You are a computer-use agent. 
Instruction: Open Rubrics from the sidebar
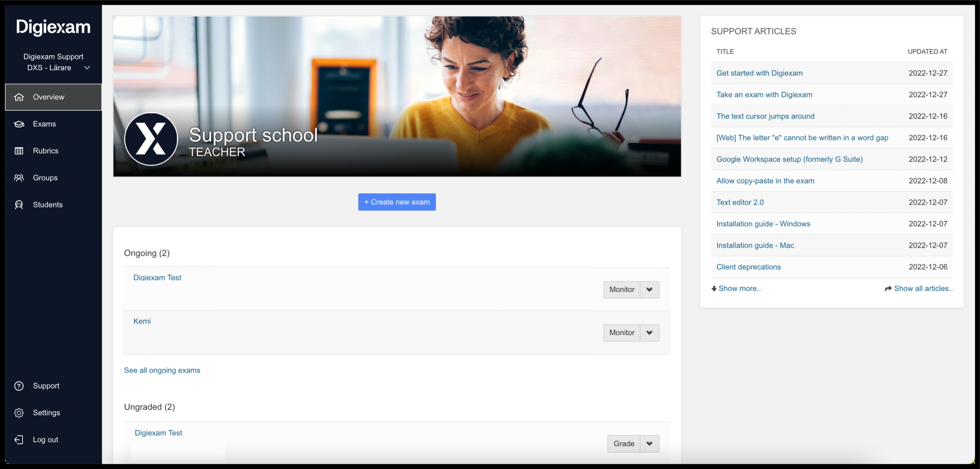[53, 151]
